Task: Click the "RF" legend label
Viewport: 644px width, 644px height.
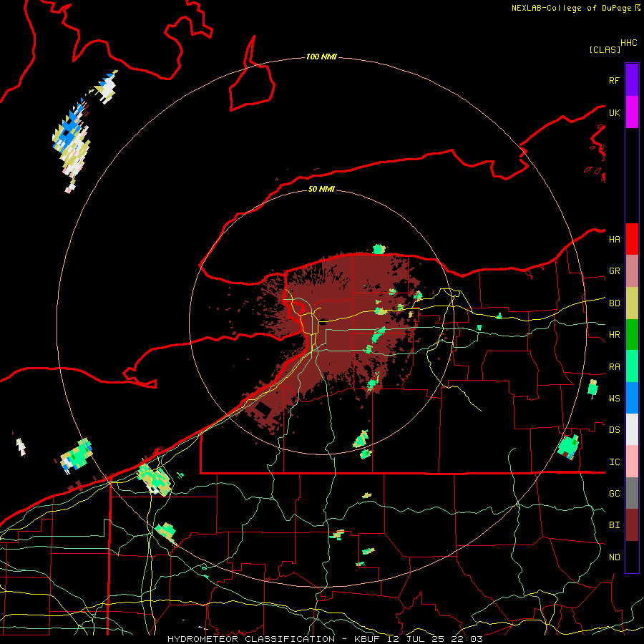Action: (614, 80)
